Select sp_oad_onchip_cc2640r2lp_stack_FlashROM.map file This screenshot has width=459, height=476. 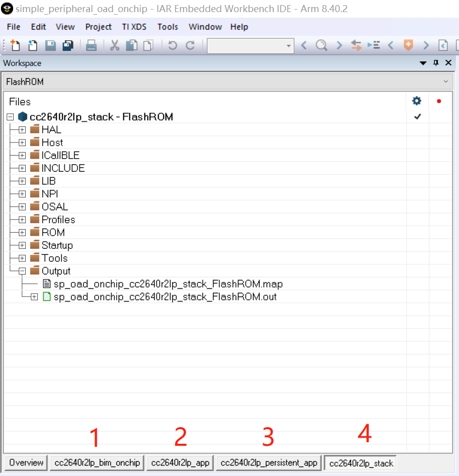click(x=168, y=284)
